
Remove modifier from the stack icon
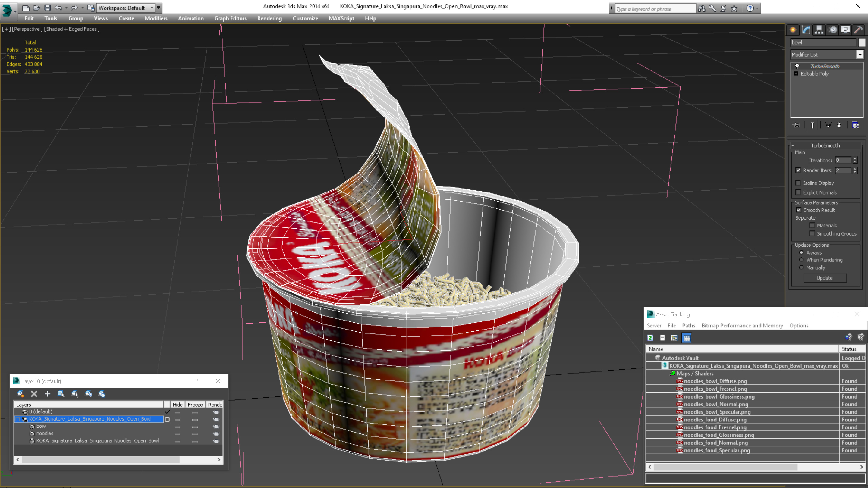839,125
